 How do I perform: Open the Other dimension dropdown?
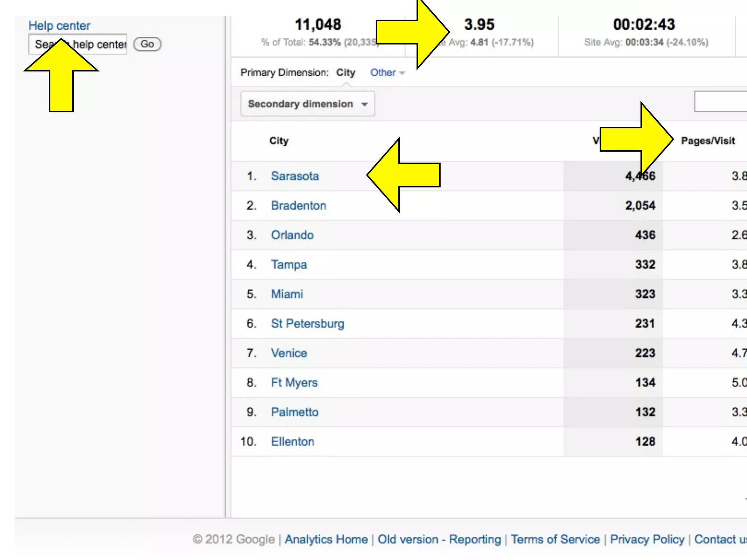tap(387, 73)
